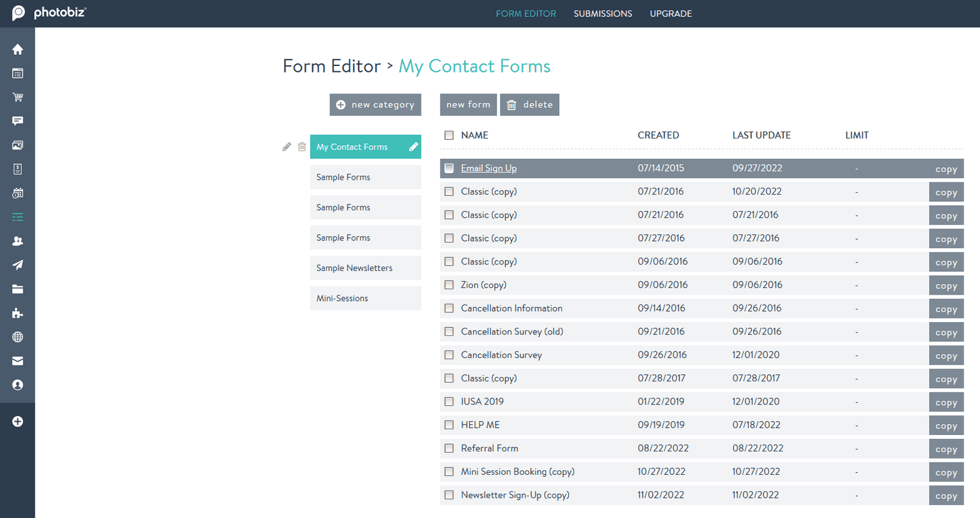Check the box next to HELP ME form
This screenshot has height=518, width=980.
tap(449, 425)
